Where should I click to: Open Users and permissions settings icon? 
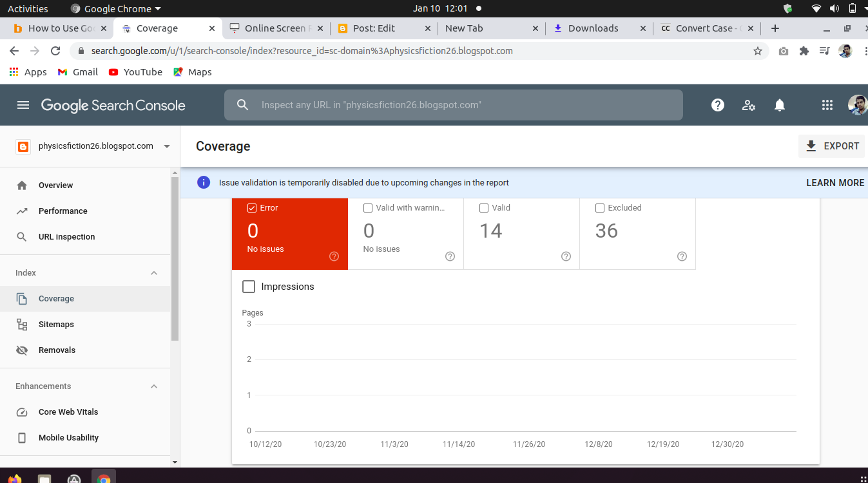click(749, 105)
